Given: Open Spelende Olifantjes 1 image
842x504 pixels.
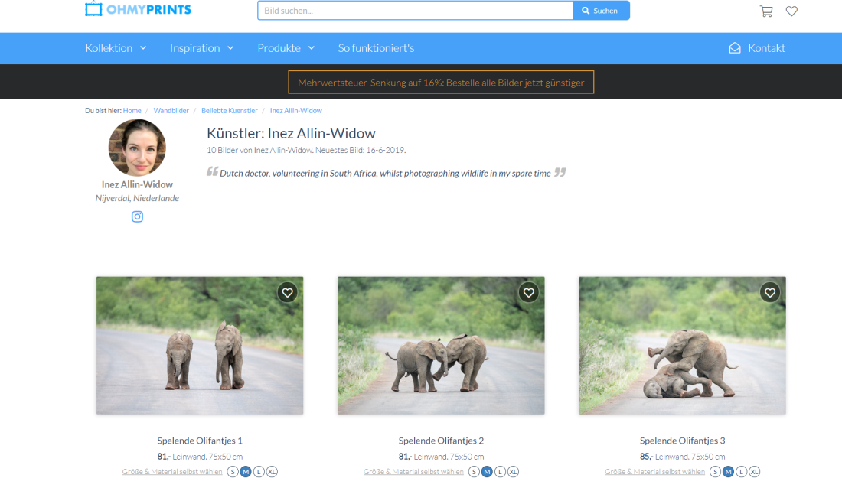Looking at the screenshot, I should tap(200, 345).
